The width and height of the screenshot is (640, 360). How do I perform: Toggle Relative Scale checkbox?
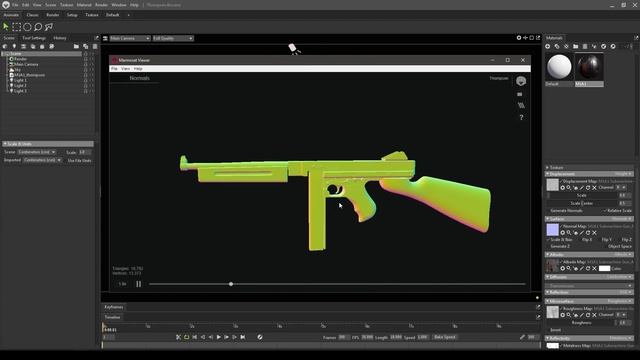618,211
